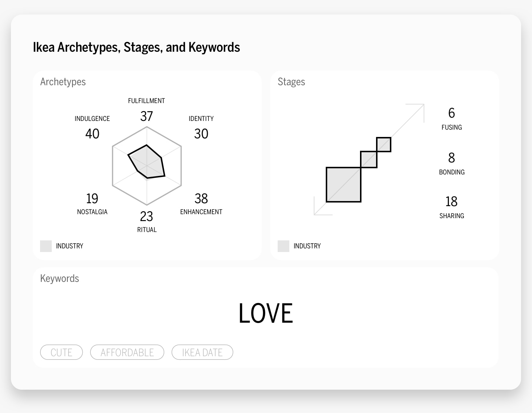Expand the Stages panel header
Viewport: 532px width, 413px height.
point(292,82)
